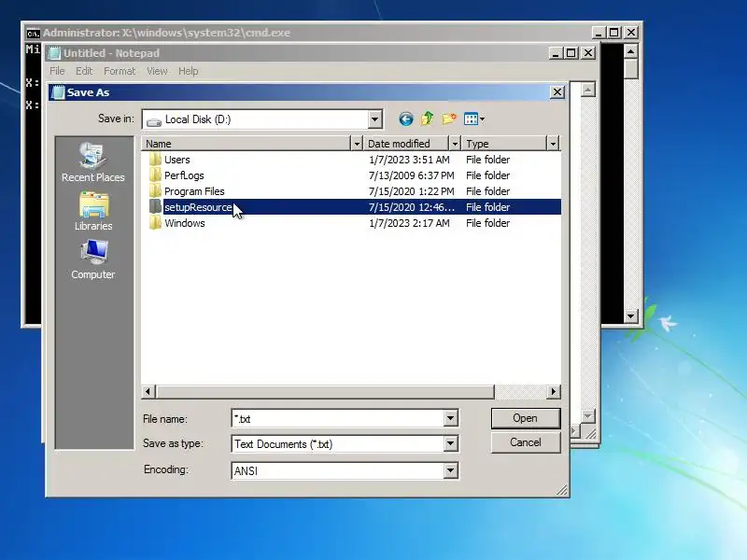Click the Open button
Viewport: 747px width, 560px height.
click(526, 418)
